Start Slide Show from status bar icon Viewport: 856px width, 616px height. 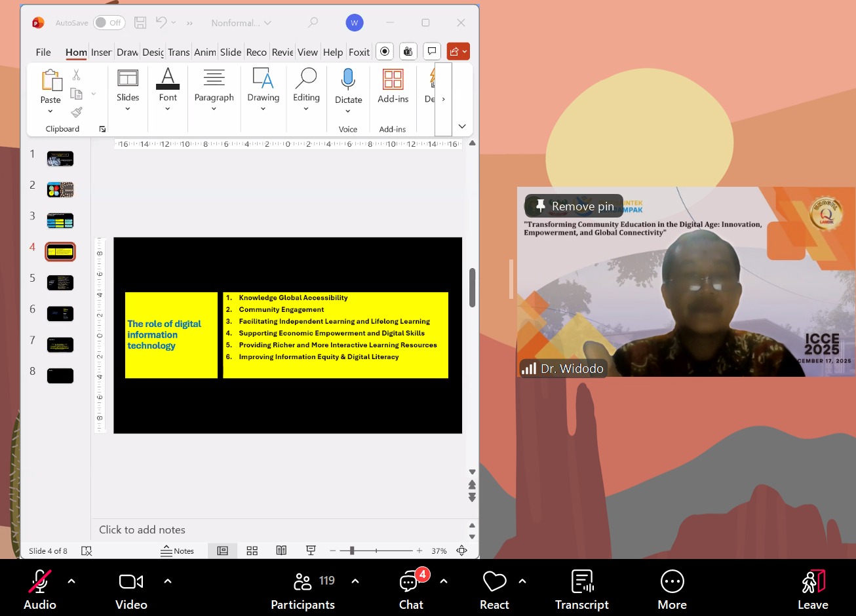click(x=311, y=551)
